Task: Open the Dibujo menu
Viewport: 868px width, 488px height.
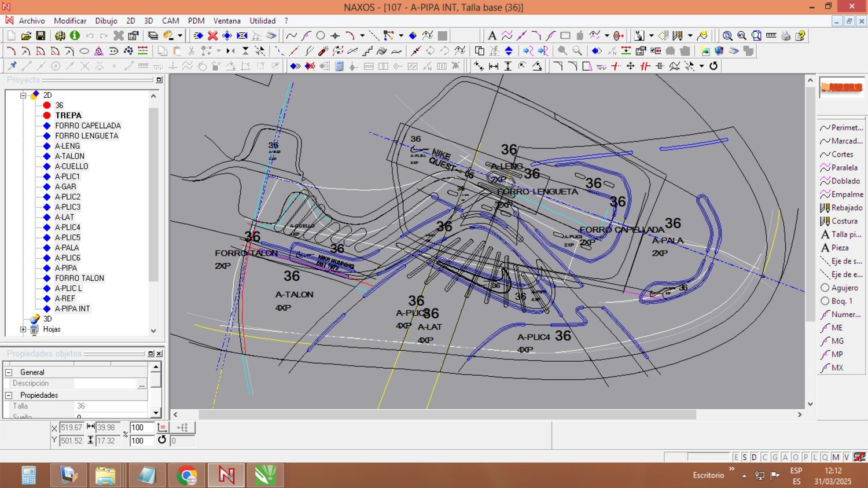Action: point(106,21)
